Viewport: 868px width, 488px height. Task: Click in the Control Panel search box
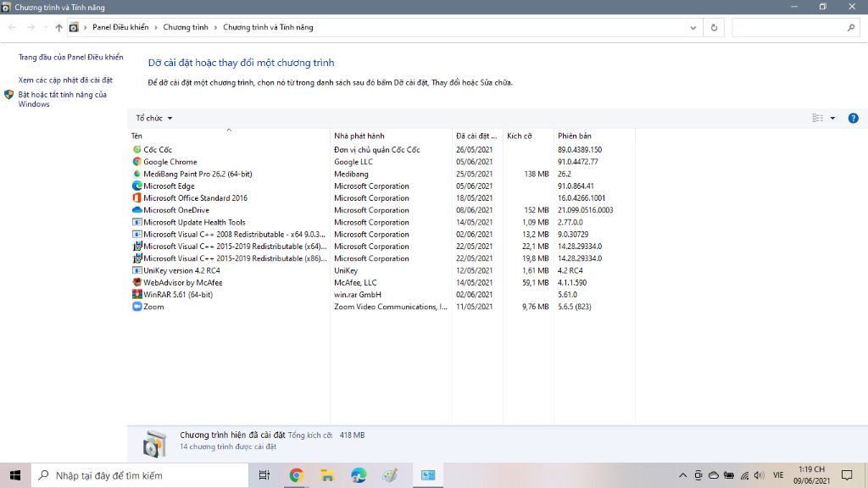coord(795,27)
